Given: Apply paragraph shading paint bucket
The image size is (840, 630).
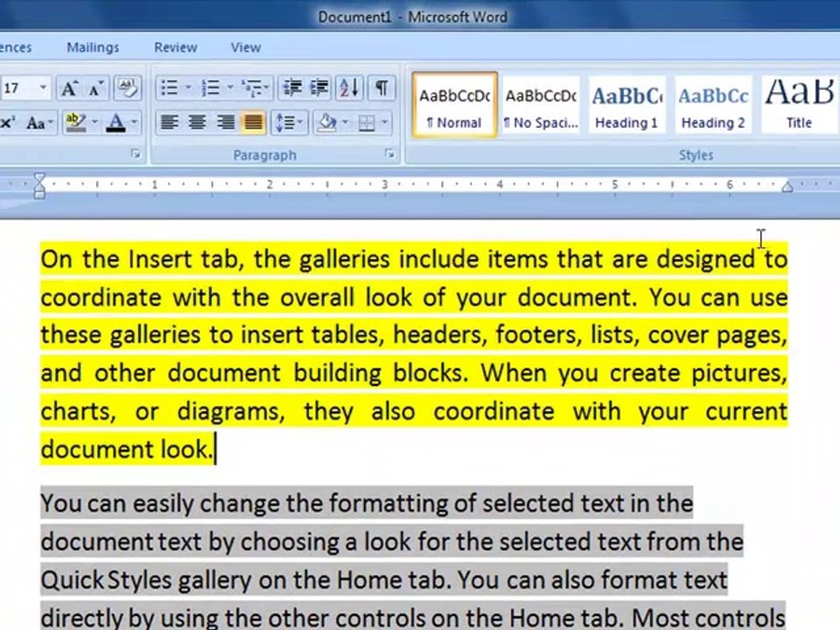Looking at the screenshot, I should tap(326, 122).
